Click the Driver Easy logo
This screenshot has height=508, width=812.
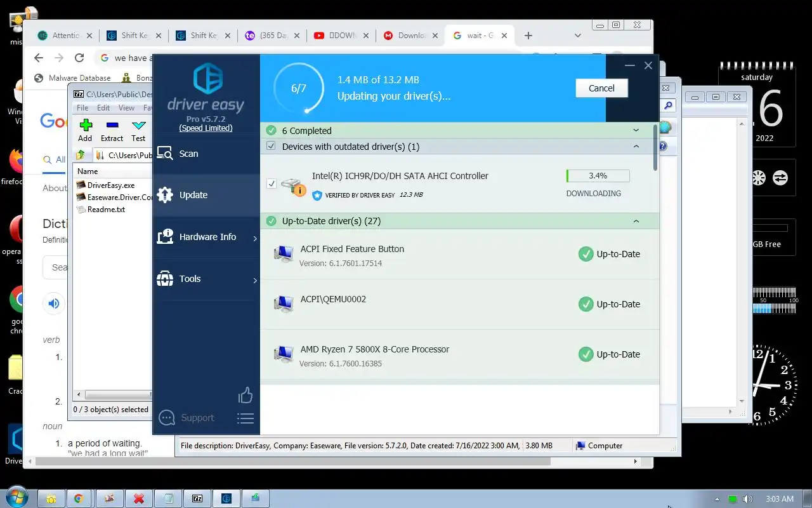click(207, 88)
